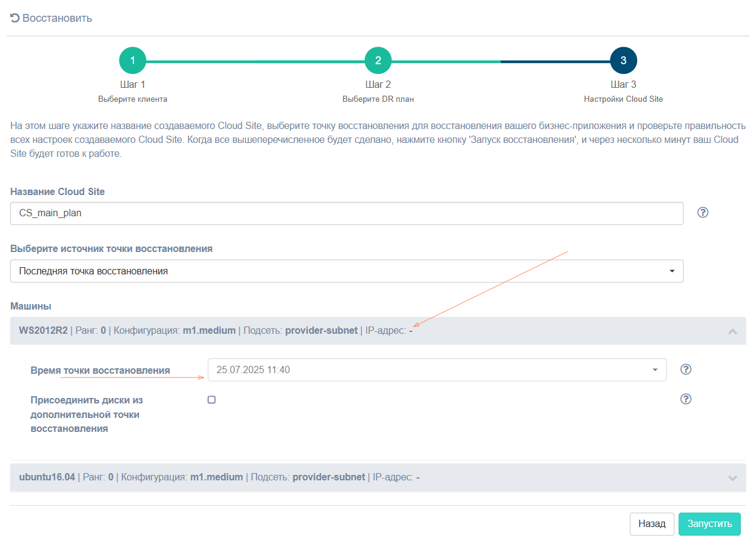This screenshot has height=547, width=756.
Task: Open the Последняя точка восстановления dropdown
Action: pos(347,271)
